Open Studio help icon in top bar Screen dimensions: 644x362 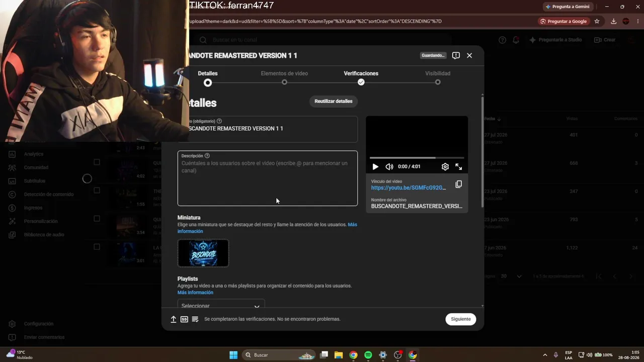[x=502, y=40]
